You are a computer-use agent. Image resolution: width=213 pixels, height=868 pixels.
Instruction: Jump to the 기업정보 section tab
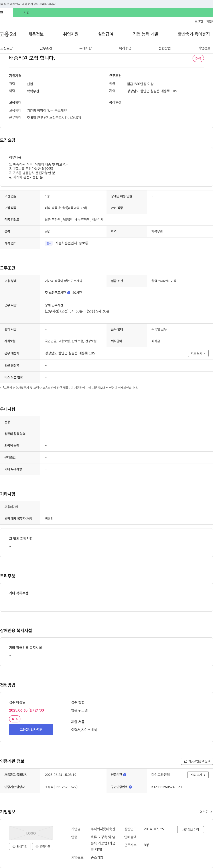click(x=204, y=48)
